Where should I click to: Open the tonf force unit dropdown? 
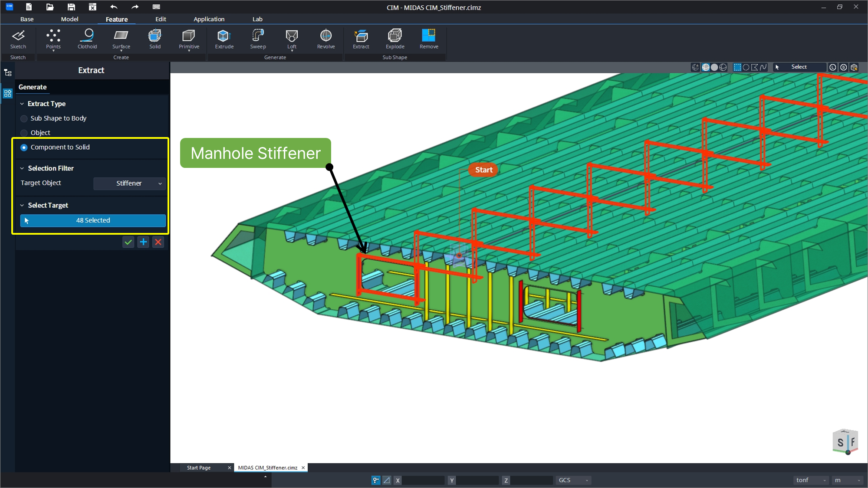(x=810, y=480)
